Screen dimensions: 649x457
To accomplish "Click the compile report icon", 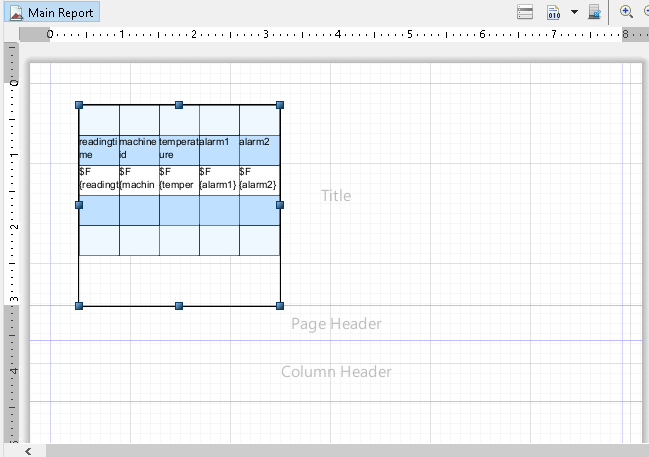I will [x=553, y=12].
